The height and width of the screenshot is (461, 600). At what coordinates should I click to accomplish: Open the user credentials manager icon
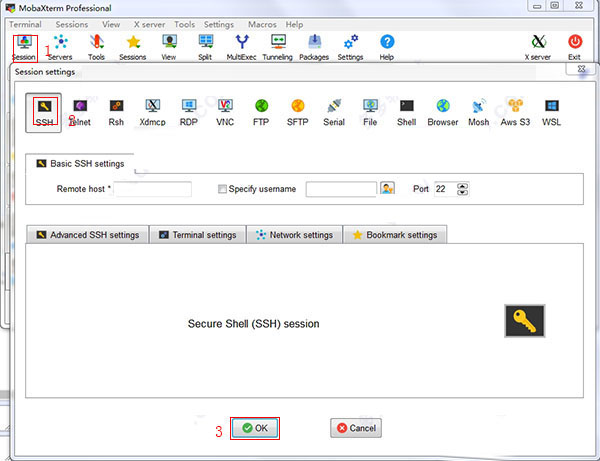tap(388, 188)
